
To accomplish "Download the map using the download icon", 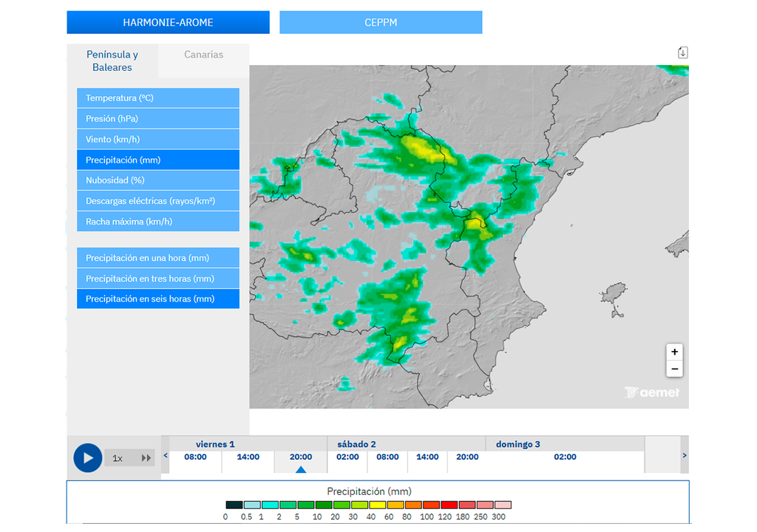I will click(x=682, y=52).
